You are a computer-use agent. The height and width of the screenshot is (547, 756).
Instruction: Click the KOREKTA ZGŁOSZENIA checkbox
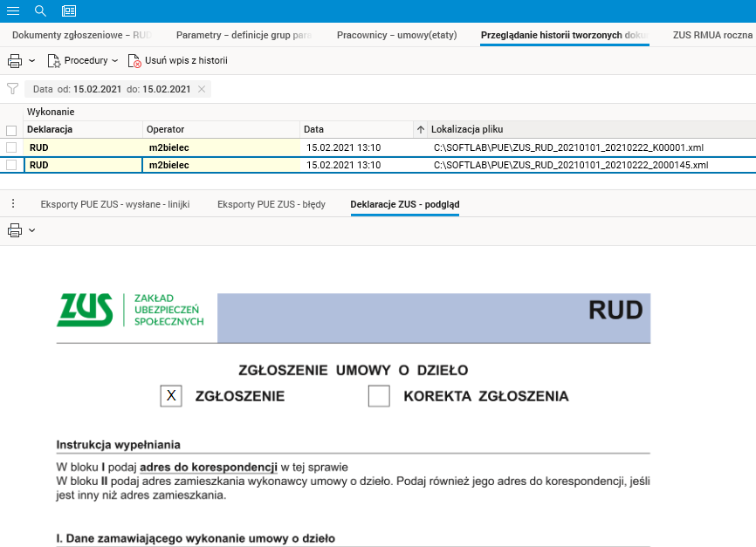(379, 396)
